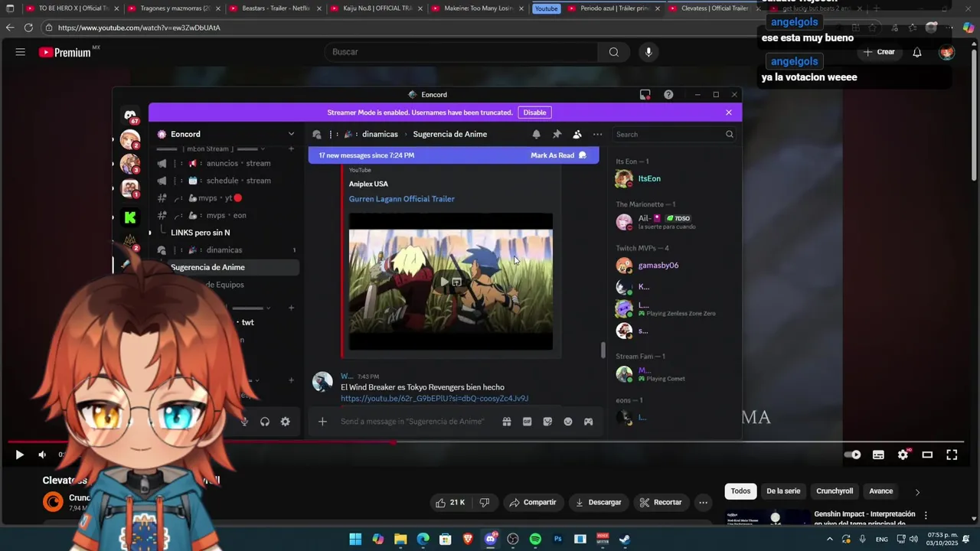Open mvps eon channel
The height and width of the screenshot is (551, 980).
tap(226, 216)
